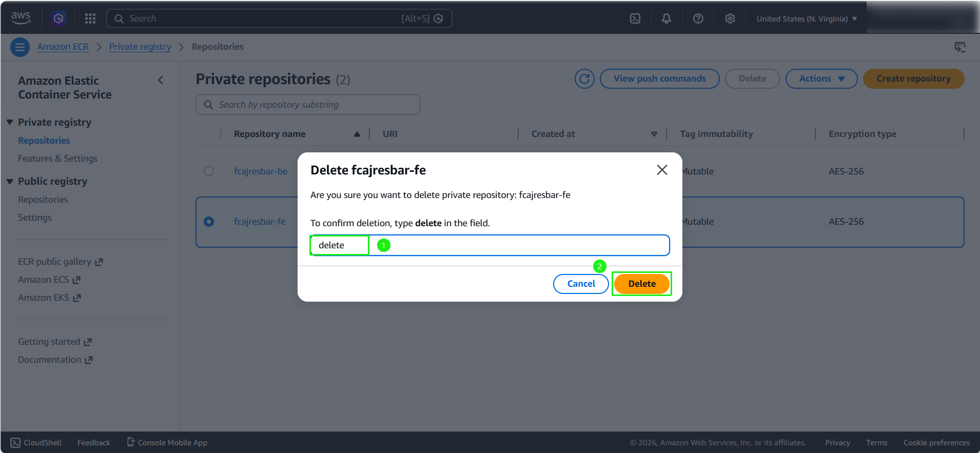Viewport: 980px width, 453px height.
Task: Open the fcajresbar-be repository link
Action: pos(261,171)
